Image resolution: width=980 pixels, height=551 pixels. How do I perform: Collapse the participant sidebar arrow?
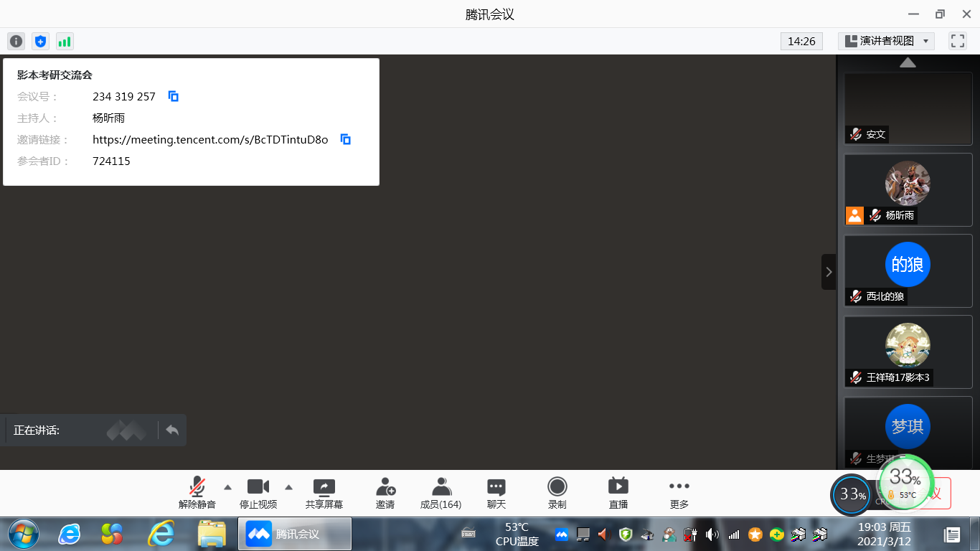click(829, 272)
